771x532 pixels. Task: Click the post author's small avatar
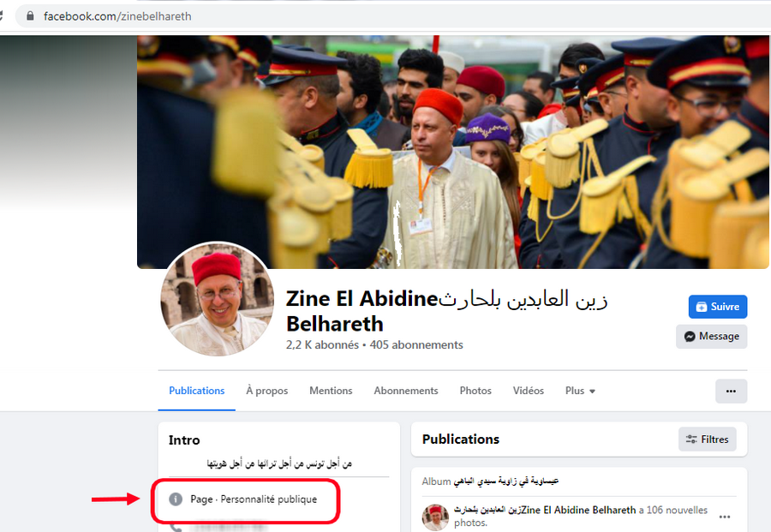[435, 517]
